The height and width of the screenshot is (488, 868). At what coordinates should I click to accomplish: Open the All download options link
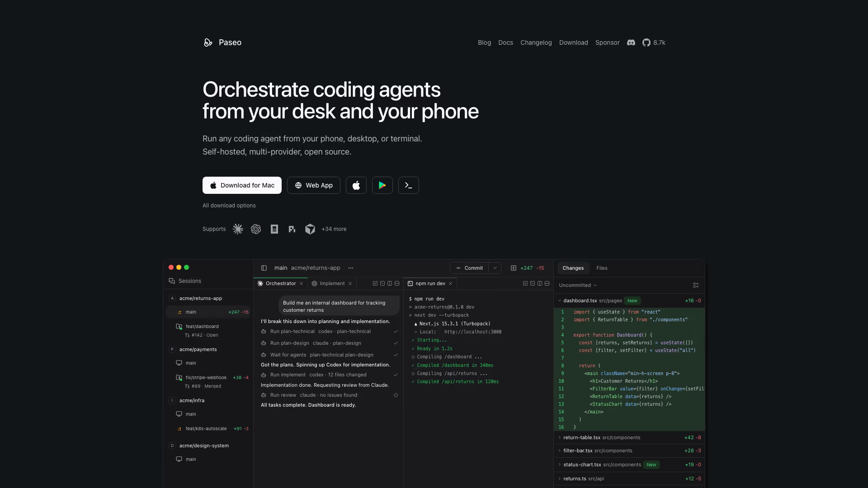pos(229,206)
